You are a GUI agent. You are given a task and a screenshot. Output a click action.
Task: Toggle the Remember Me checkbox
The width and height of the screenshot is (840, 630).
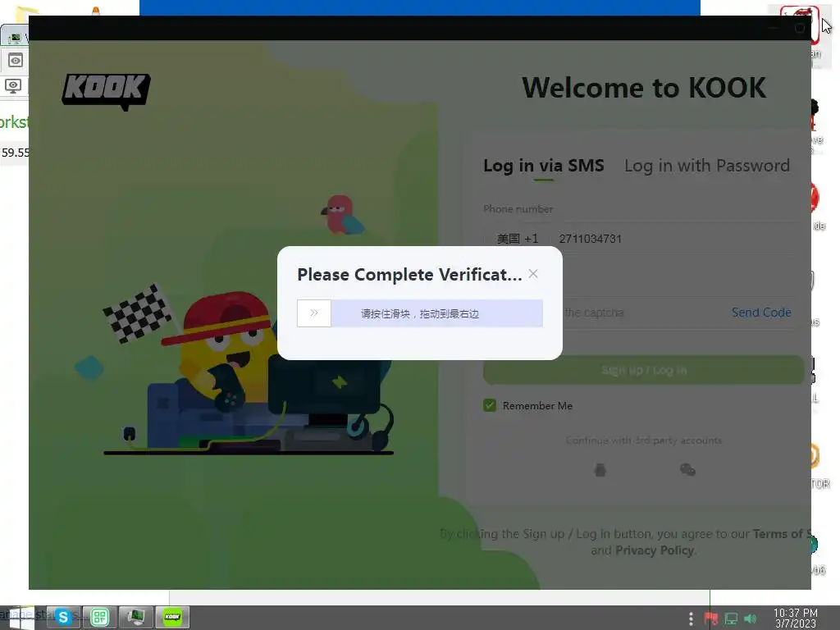coord(490,405)
